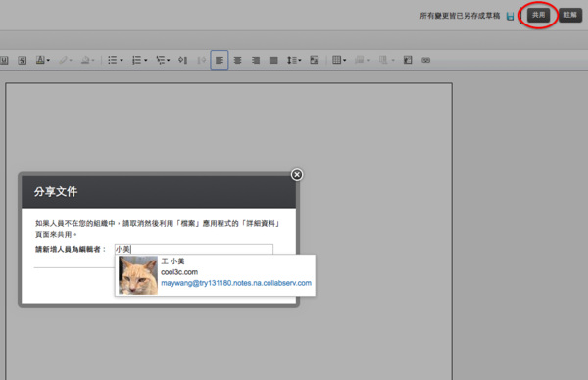Click the insert link icon
The image size is (588, 380).
(x=425, y=60)
